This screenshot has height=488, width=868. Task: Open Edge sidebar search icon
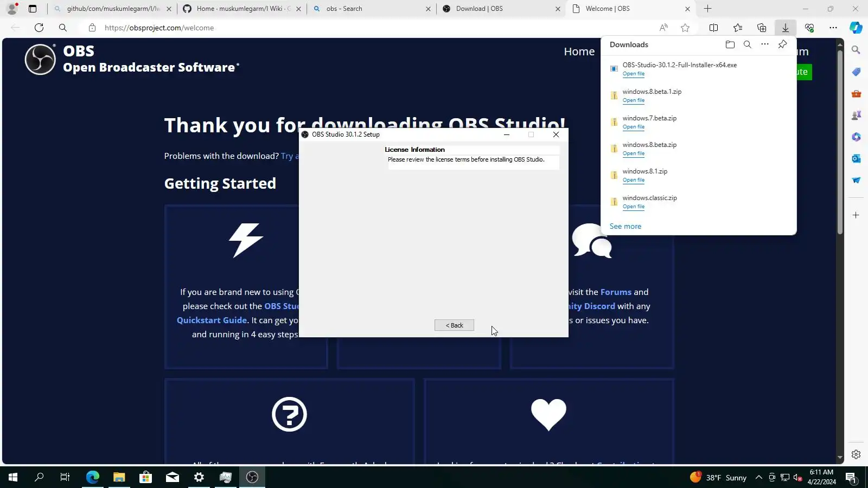tap(856, 50)
